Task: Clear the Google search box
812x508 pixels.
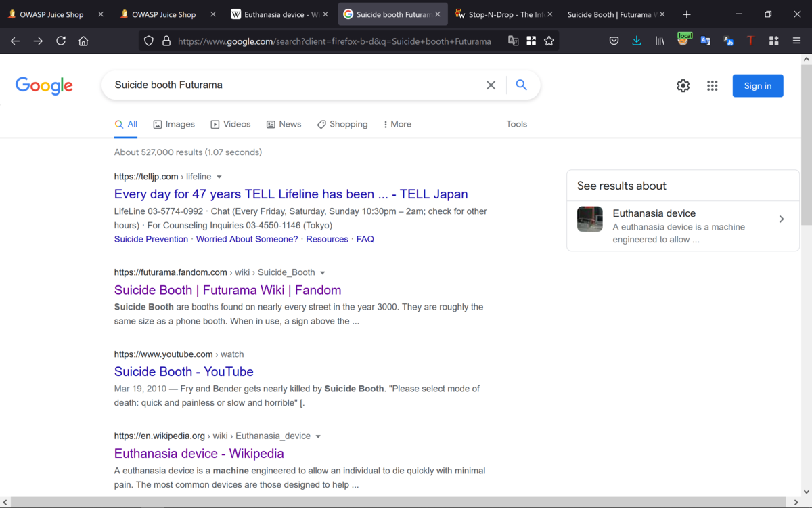Action: coord(491,85)
